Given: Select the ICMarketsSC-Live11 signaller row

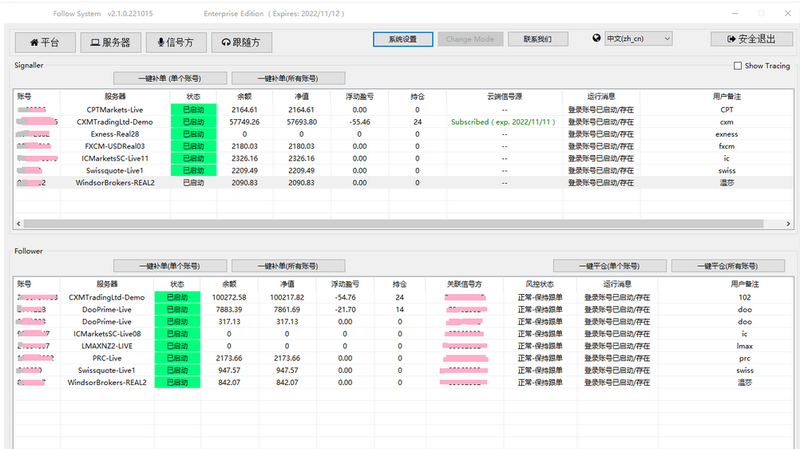Looking at the screenshot, I should pyautogui.click(x=403, y=158).
